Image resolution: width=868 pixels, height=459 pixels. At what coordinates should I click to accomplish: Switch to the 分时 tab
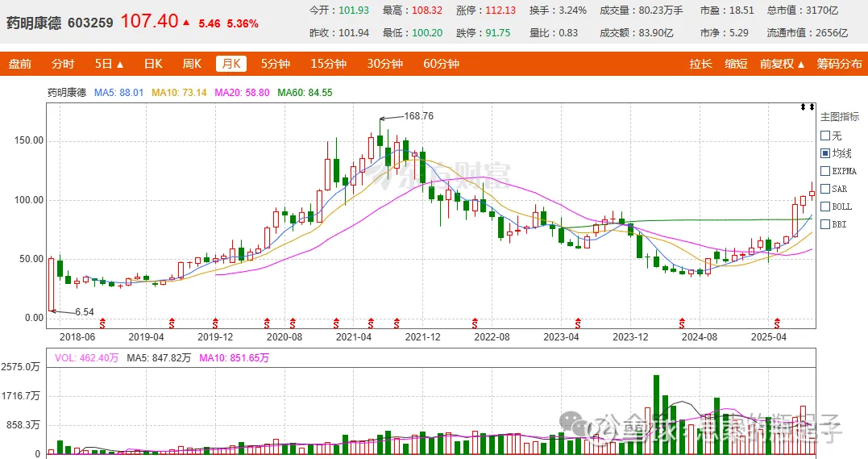[63, 64]
